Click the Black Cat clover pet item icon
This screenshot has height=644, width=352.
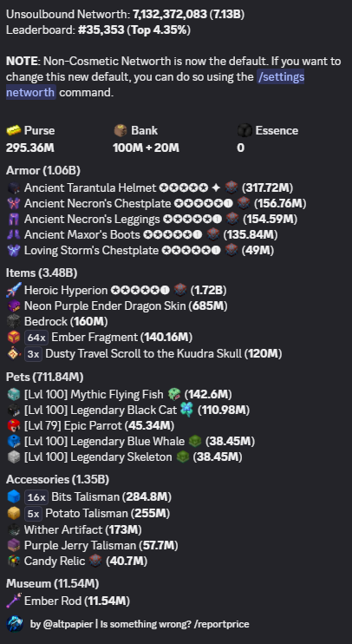tap(186, 410)
